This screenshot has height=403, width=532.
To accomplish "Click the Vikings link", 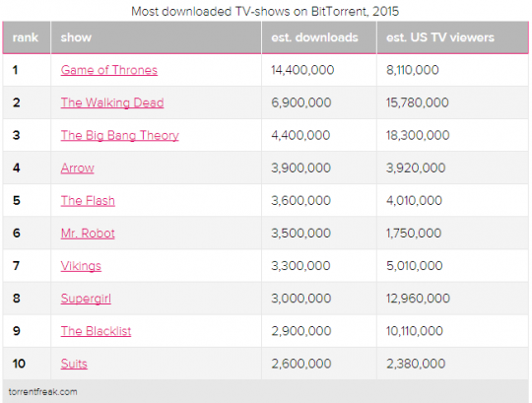I will tap(81, 266).
